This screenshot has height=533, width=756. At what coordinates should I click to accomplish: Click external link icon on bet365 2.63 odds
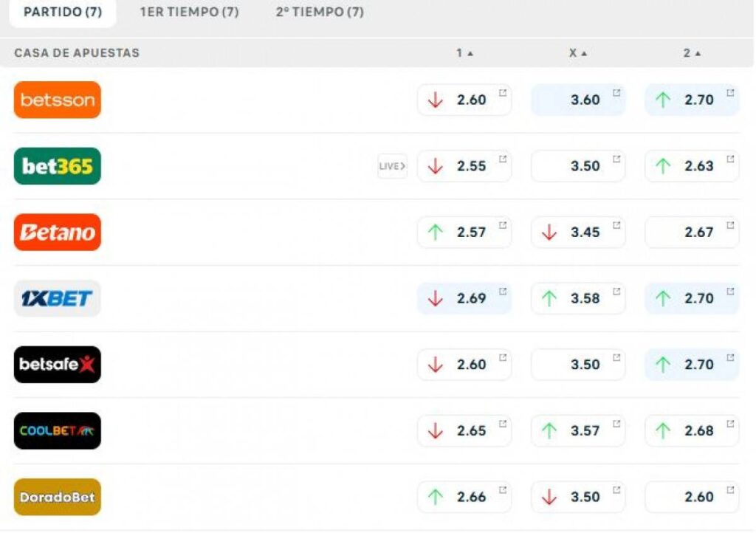[x=730, y=159]
